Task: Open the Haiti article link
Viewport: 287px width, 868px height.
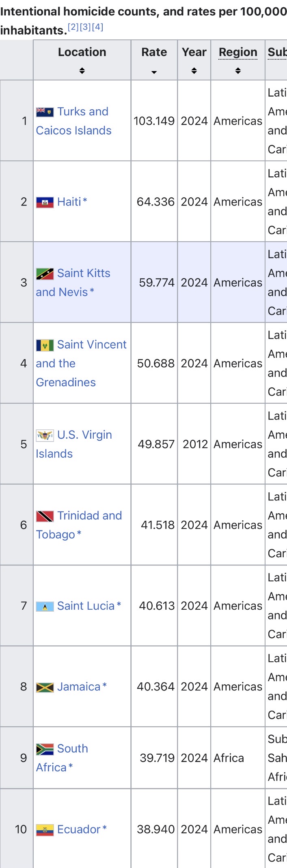Action: 69,202
